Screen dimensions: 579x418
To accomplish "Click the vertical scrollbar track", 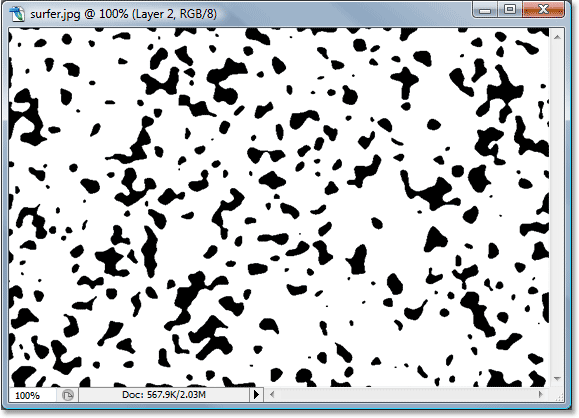I will 557,208.
